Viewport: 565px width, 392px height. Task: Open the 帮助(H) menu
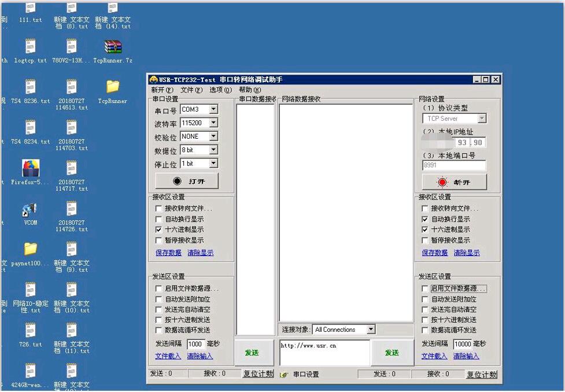(250, 90)
